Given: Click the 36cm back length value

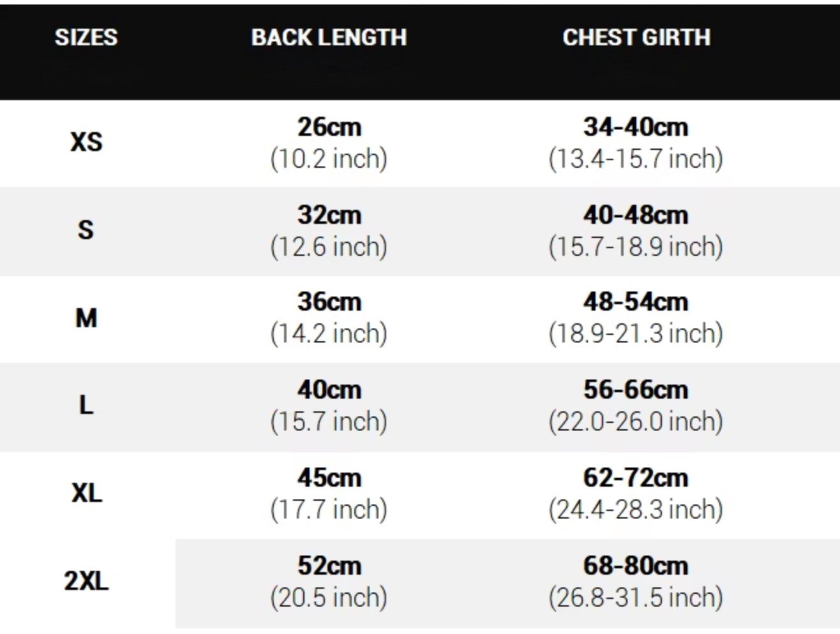Looking at the screenshot, I should (x=329, y=302).
